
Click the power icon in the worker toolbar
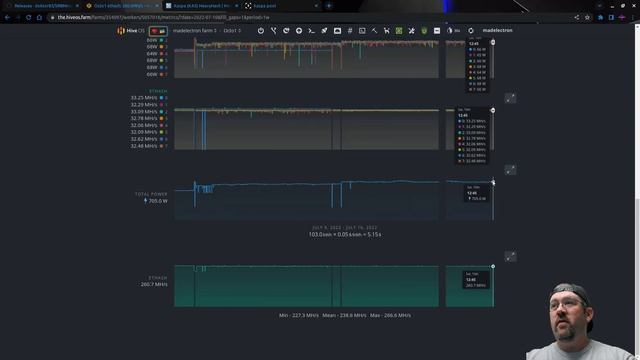pyautogui.click(x=261, y=31)
